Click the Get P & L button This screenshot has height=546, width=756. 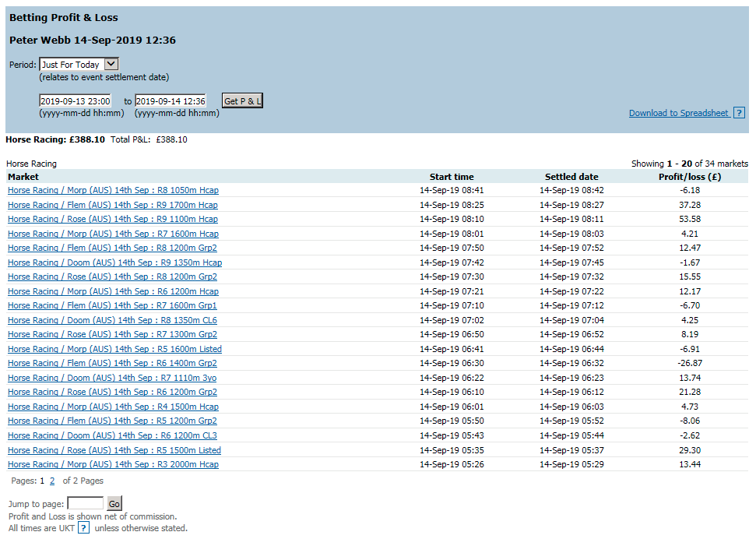point(242,100)
